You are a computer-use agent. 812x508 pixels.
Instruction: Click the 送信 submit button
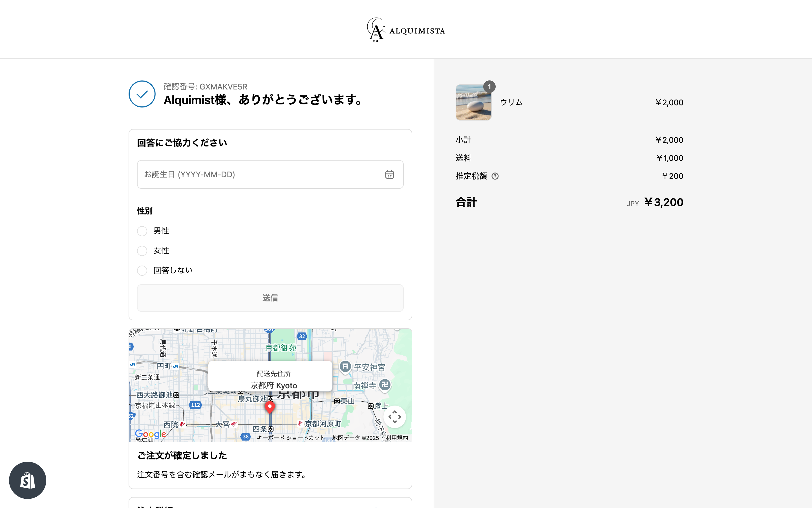tap(270, 298)
